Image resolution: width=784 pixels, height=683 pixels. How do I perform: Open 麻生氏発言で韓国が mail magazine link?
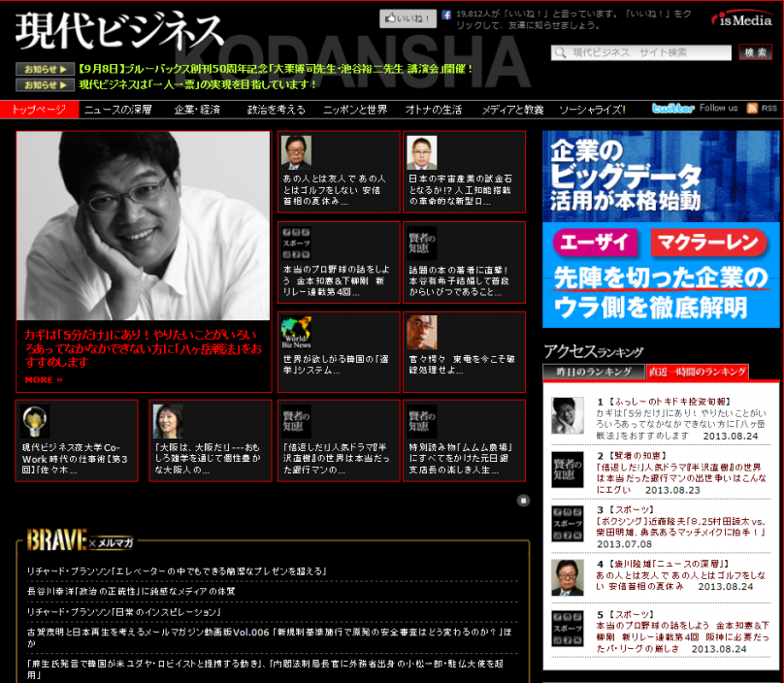pos(265,669)
